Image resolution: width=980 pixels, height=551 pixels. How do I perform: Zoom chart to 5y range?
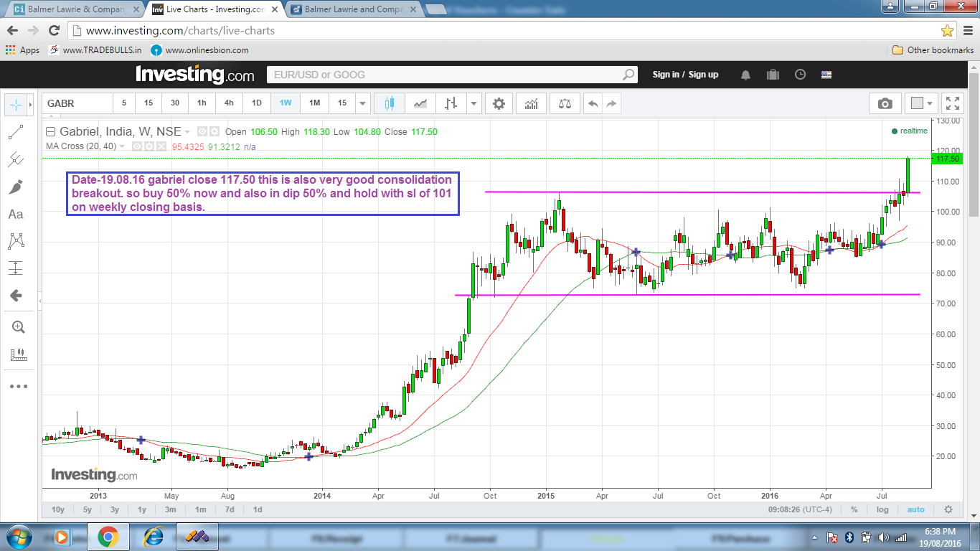coord(87,509)
